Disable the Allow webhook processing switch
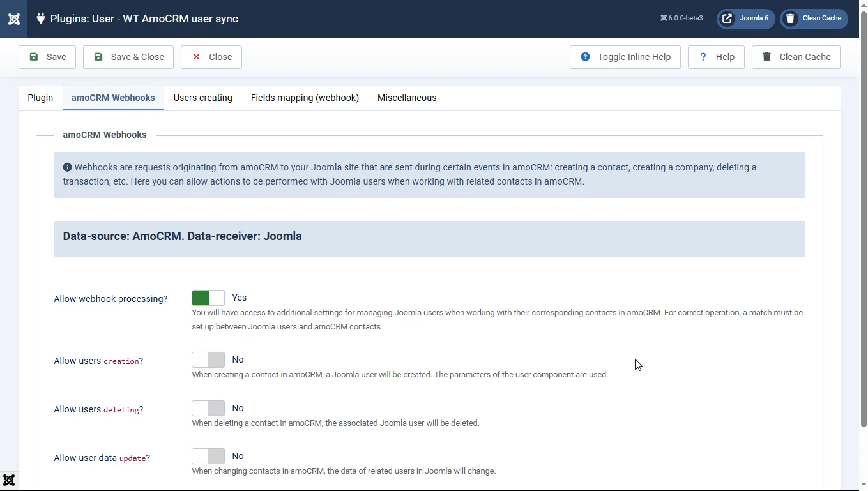Image resolution: width=868 pixels, height=491 pixels. click(x=208, y=298)
